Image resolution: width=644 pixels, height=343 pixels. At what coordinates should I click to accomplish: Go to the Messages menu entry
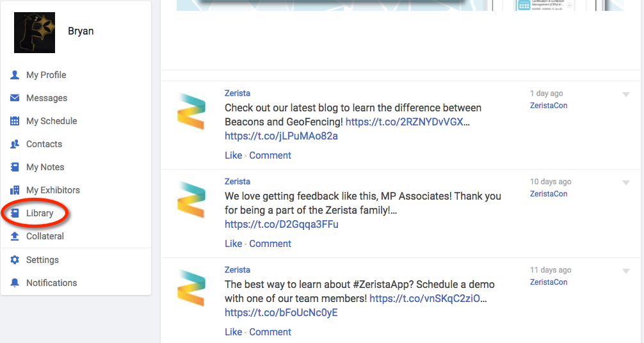[47, 98]
